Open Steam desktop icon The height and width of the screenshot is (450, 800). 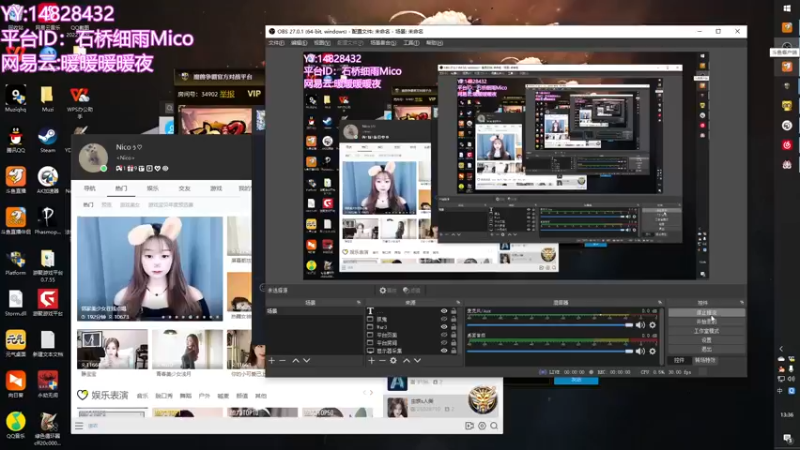tap(47, 139)
